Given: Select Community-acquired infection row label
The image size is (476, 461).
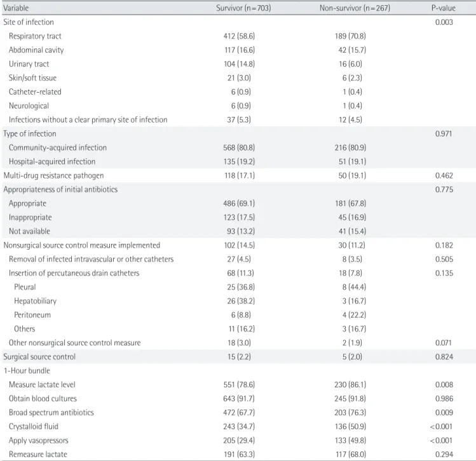Looking at the screenshot, I should [x=58, y=148].
